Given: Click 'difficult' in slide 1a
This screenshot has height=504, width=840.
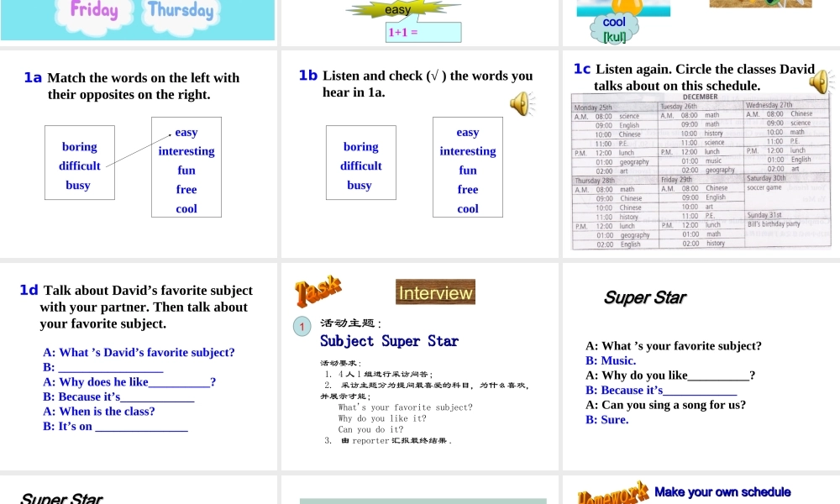Looking at the screenshot, I should [x=79, y=165].
